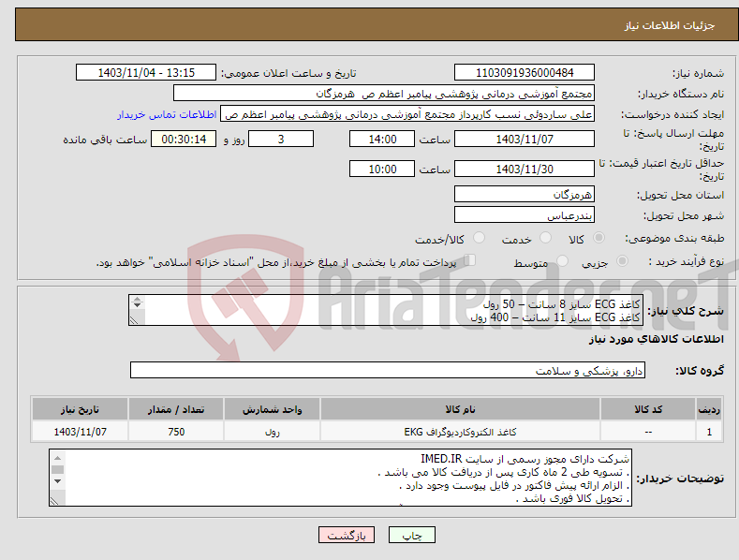This screenshot has width=739, height=560.
Task: Click the remaining days field showing 3
Action: tap(281, 139)
